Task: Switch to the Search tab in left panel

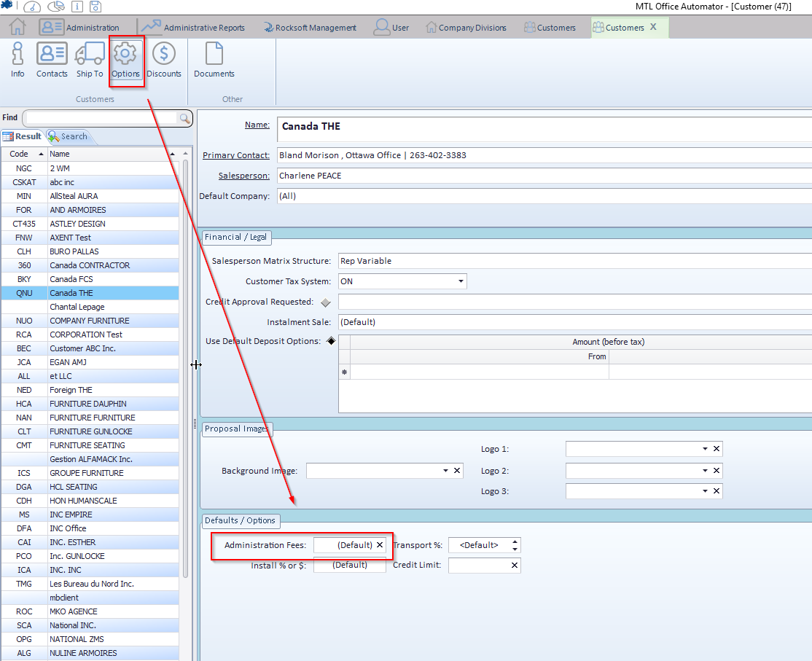Action: [x=68, y=136]
